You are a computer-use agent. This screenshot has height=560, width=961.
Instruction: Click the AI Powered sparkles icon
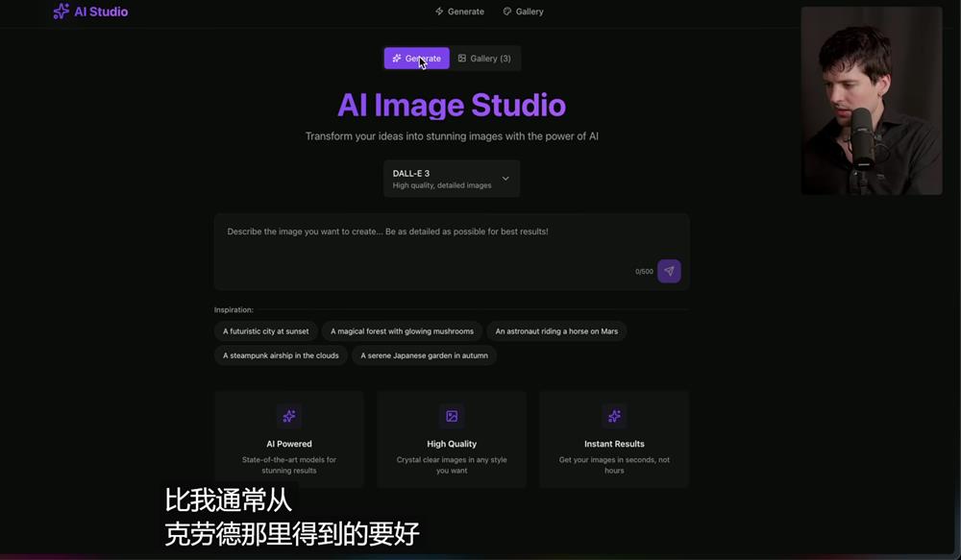(289, 416)
